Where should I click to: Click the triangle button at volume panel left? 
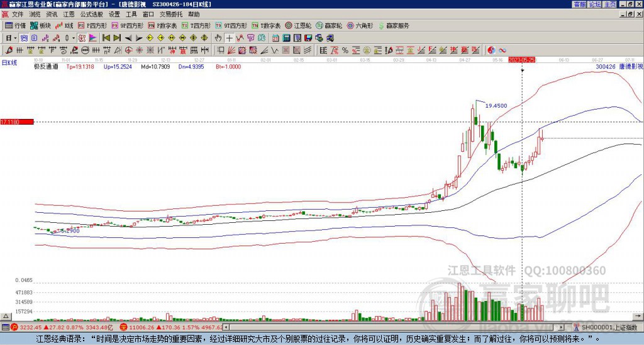[6, 316]
